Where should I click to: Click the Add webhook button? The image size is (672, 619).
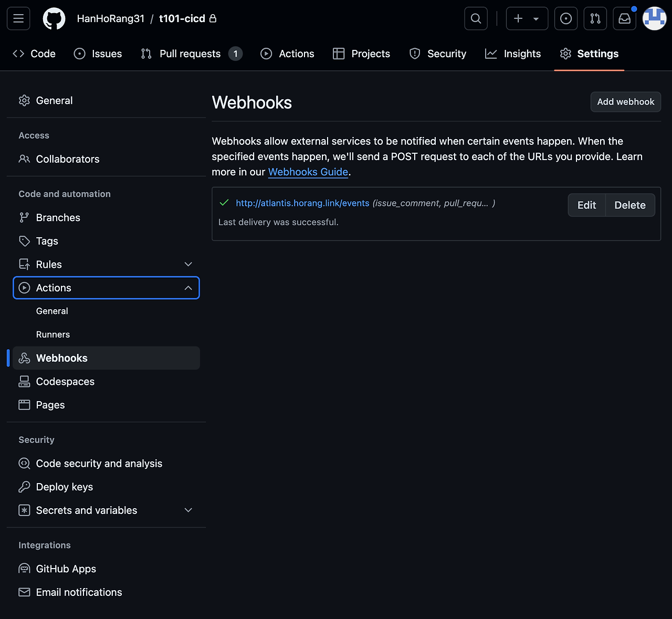626,102
